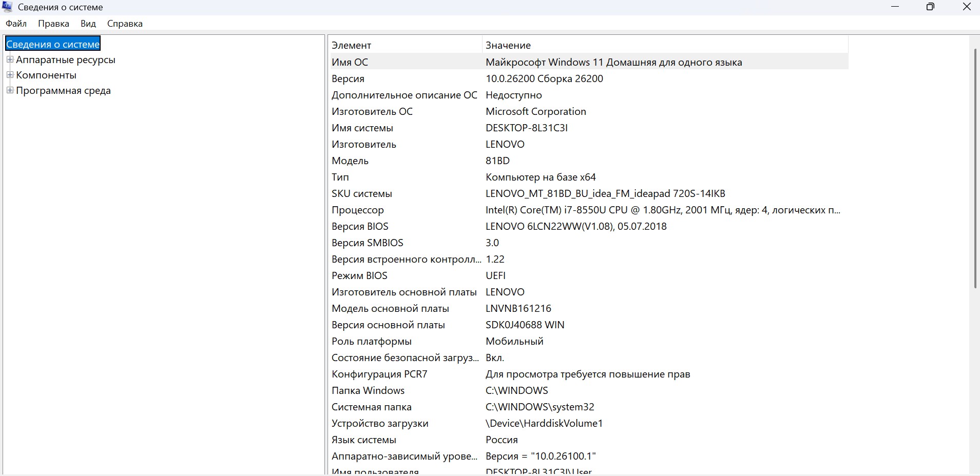Click the System Information app icon in title bar

[7, 7]
